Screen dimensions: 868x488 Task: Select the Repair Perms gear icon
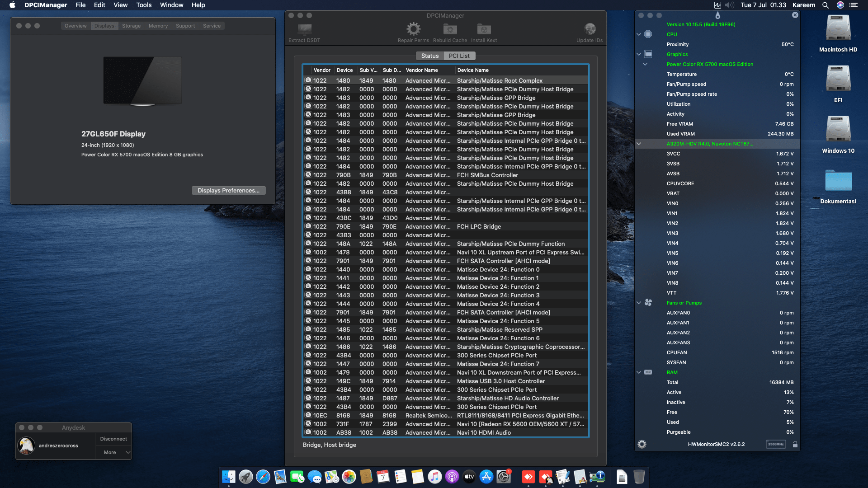click(x=413, y=29)
